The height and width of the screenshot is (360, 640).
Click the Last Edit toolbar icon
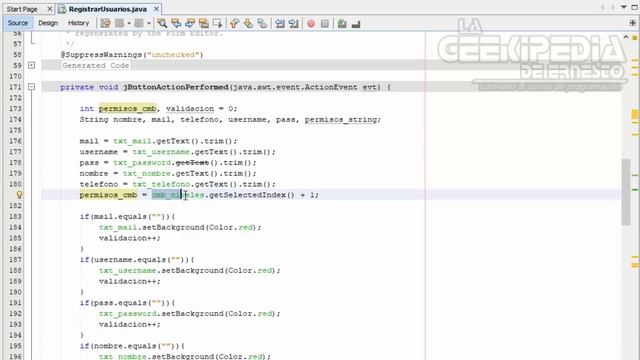tap(105, 23)
